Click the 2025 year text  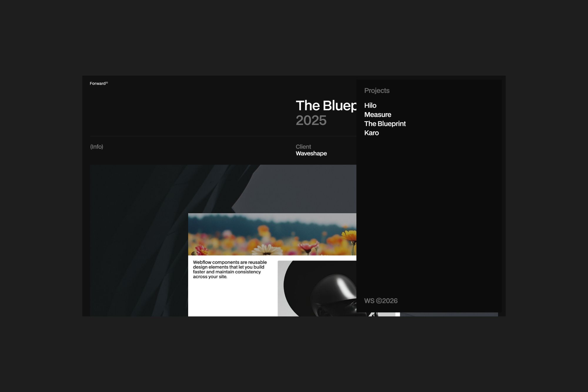(311, 120)
